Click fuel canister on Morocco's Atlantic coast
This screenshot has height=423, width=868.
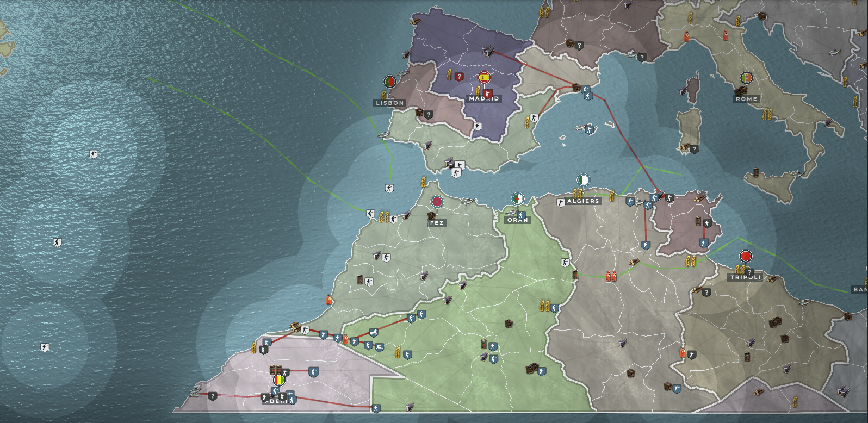pyautogui.click(x=329, y=300)
